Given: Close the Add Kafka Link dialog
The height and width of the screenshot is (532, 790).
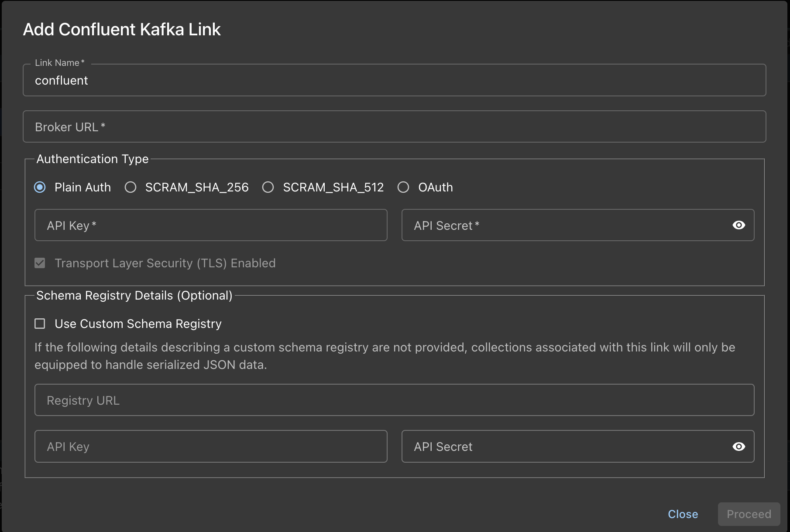Looking at the screenshot, I should pyautogui.click(x=683, y=514).
